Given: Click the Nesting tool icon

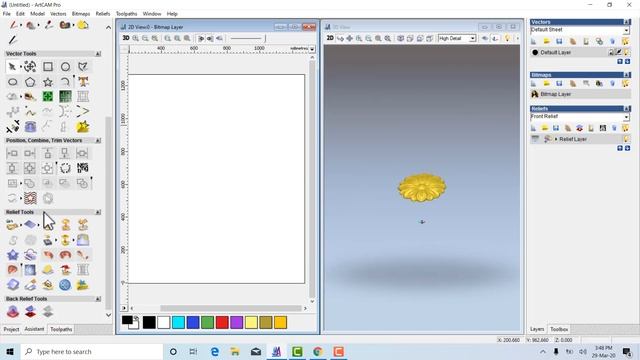Looking at the screenshot, I should (83, 168).
